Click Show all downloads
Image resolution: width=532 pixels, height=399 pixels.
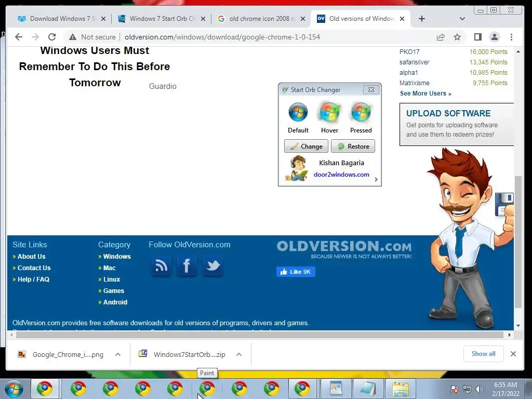tap(483, 354)
